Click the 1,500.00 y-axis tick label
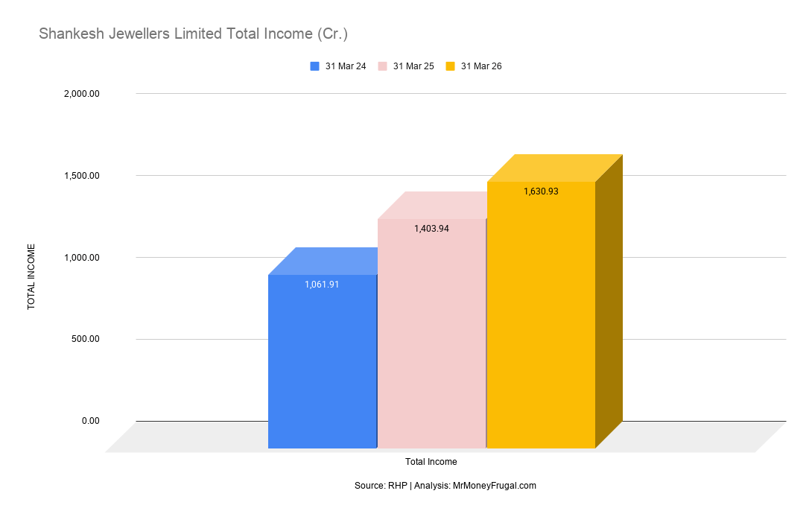 (x=82, y=176)
